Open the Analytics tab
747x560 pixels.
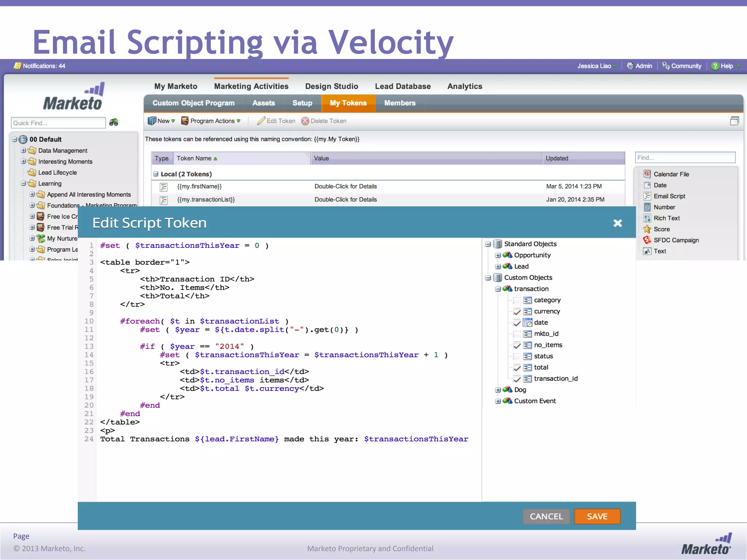click(x=465, y=86)
